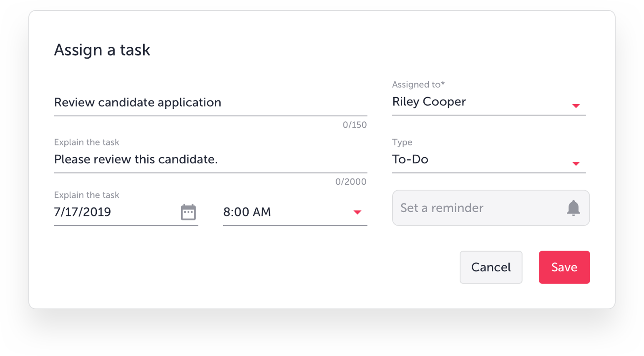
Task: Select the "To-Do" type value
Action: tap(410, 159)
